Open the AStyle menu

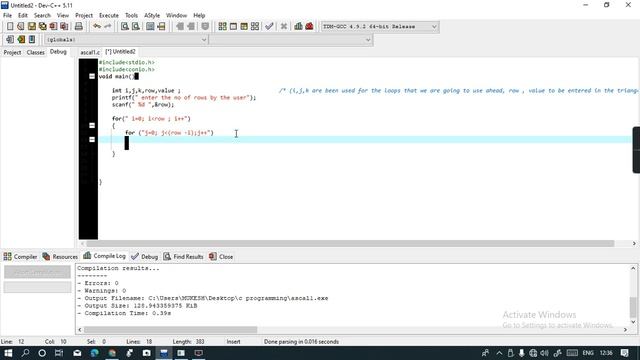point(152,15)
